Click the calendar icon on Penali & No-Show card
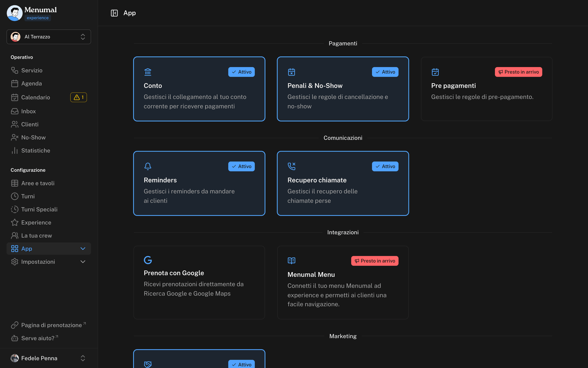This screenshot has width=588, height=368. click(291, 72)
